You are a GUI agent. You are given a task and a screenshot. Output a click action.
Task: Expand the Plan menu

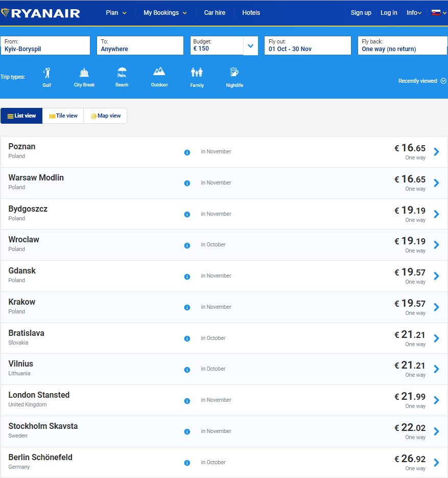[116, 13]
